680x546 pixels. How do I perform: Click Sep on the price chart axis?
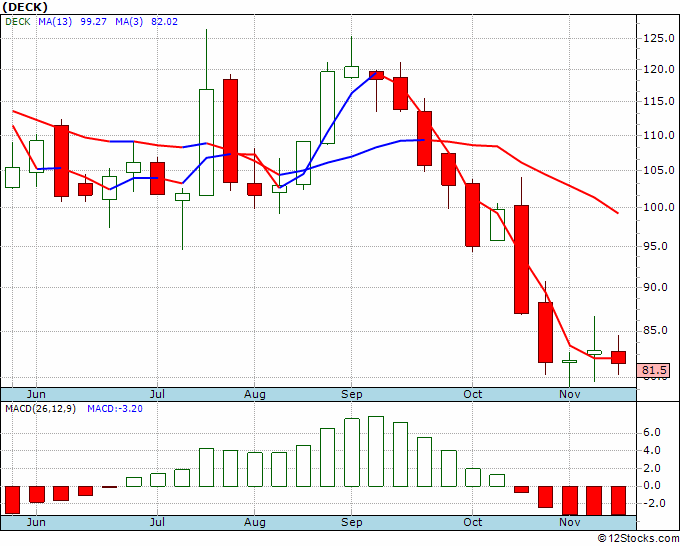tap(352, 394)
